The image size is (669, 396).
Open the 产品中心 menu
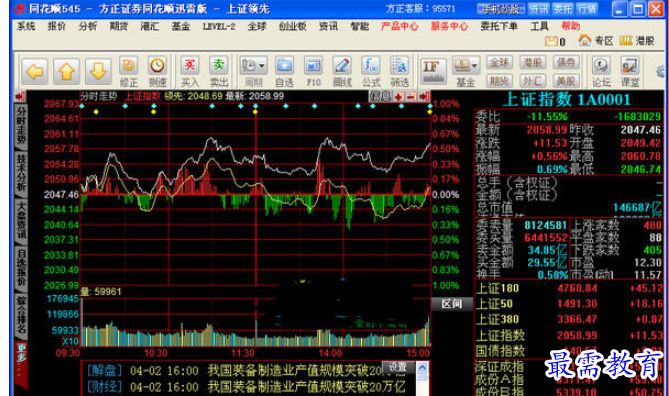click(399, 26)
